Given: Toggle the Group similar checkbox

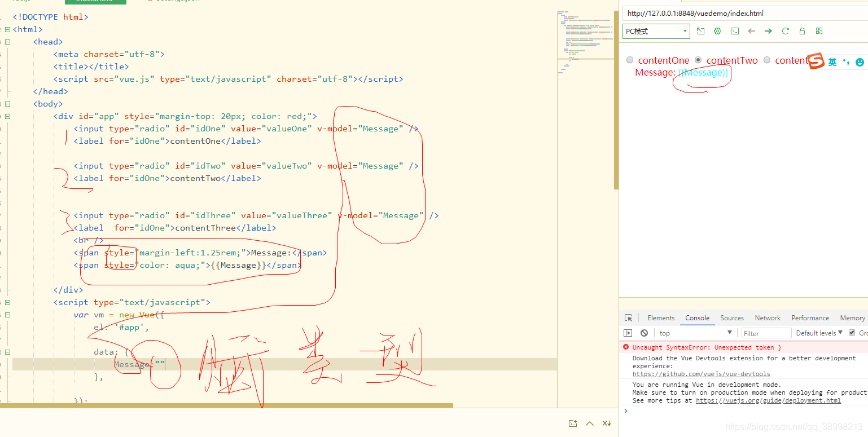Looking at the screenshot, I should click(x=852, y=333).
